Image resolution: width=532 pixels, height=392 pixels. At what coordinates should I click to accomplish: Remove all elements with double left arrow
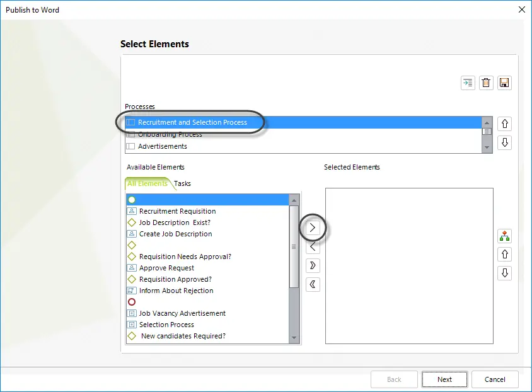point(313,284)
